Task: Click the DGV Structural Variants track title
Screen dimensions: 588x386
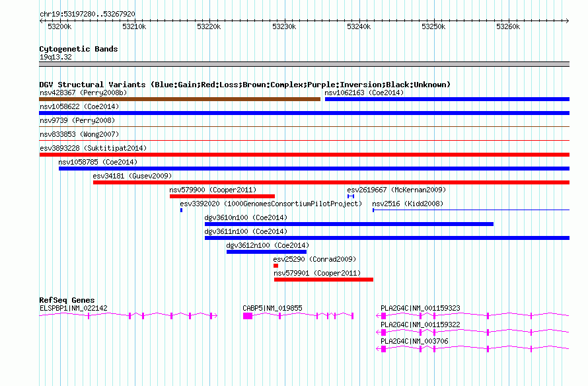Action: tap(244, 85)
